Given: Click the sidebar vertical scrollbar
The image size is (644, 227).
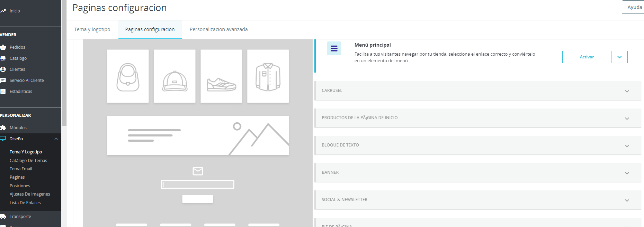Looking at the screenshot, I should tap(64, 63).
